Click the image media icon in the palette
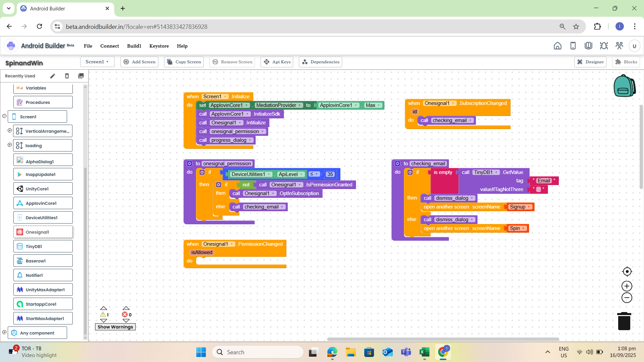 tap(81, 76)
